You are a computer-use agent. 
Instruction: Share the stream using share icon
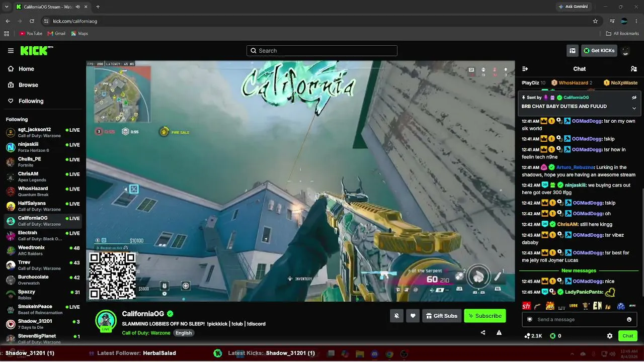(483, 332)
